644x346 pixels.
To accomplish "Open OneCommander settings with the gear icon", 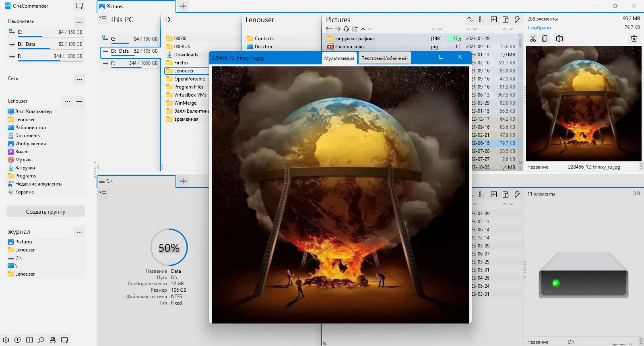I will pyautogui.click(x=6, y=340).
